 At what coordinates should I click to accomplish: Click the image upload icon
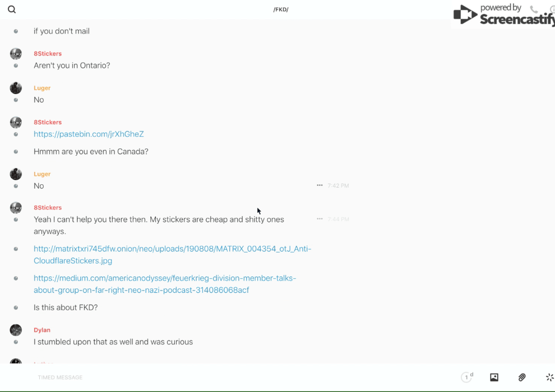tap(494, 377)
